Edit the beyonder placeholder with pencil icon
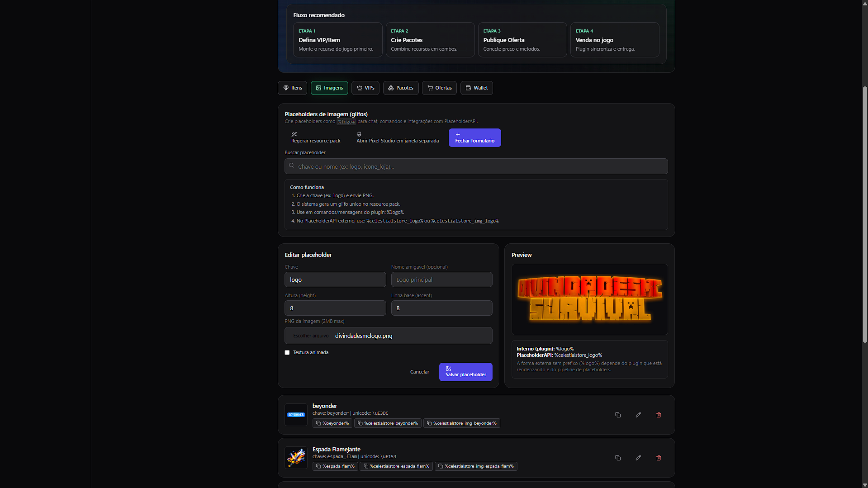The width and height of the screenshot is (868, 488). [638, 415]
